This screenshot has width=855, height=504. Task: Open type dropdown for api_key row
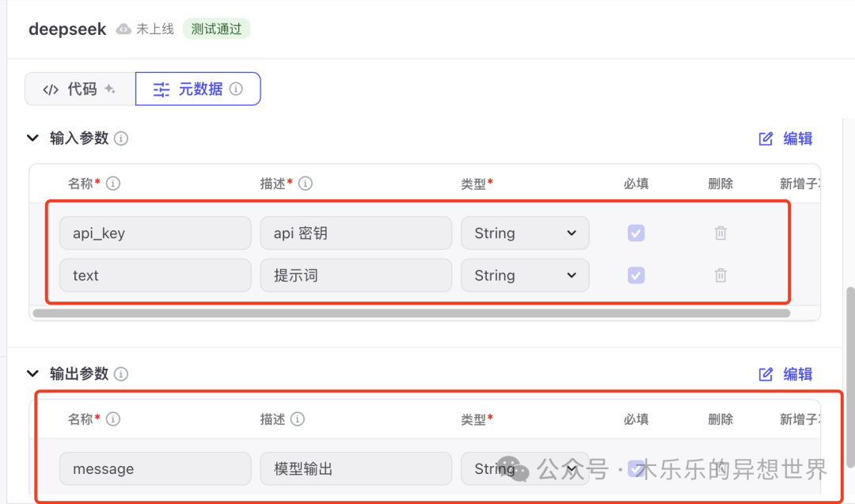pos(525,233)
